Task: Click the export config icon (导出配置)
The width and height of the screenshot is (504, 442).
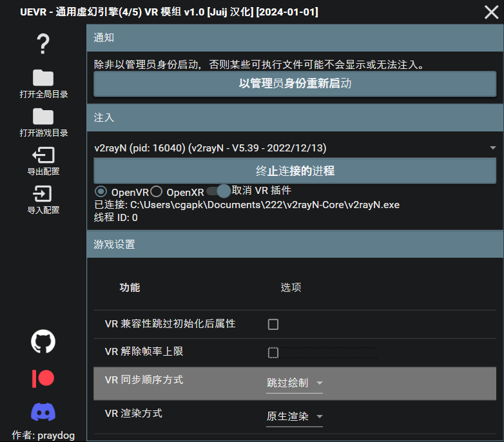Action: (43, 155)
